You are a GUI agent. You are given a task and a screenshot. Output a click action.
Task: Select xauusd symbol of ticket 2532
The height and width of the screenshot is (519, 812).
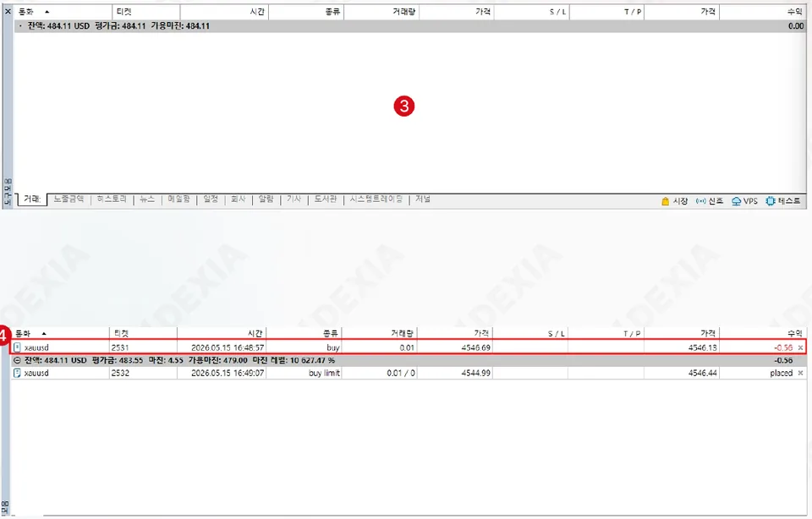[x=36, y=373]
